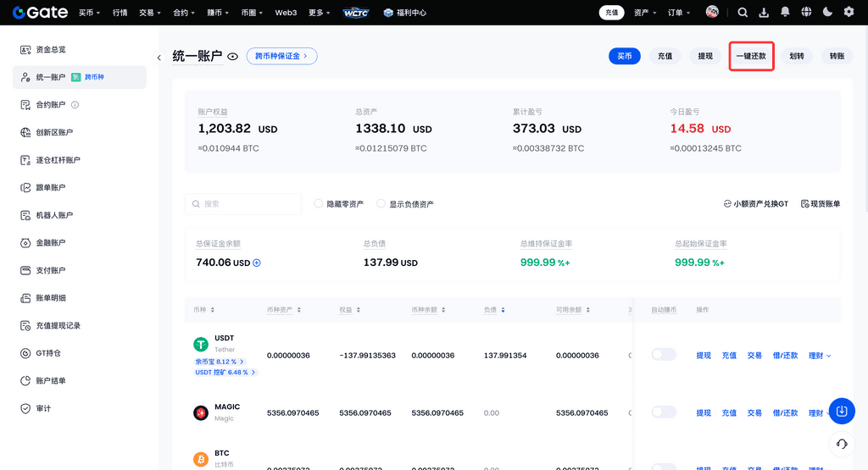868x470 pixels.
Task: Open the 行情 menu in top navigation
Action: pos(120,13)
